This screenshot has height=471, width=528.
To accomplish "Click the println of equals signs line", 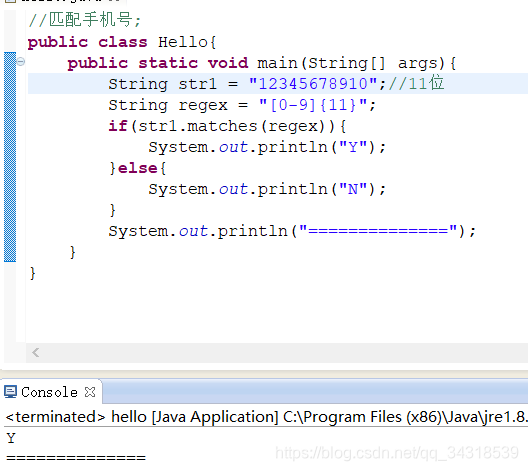I will click(292, 231).
